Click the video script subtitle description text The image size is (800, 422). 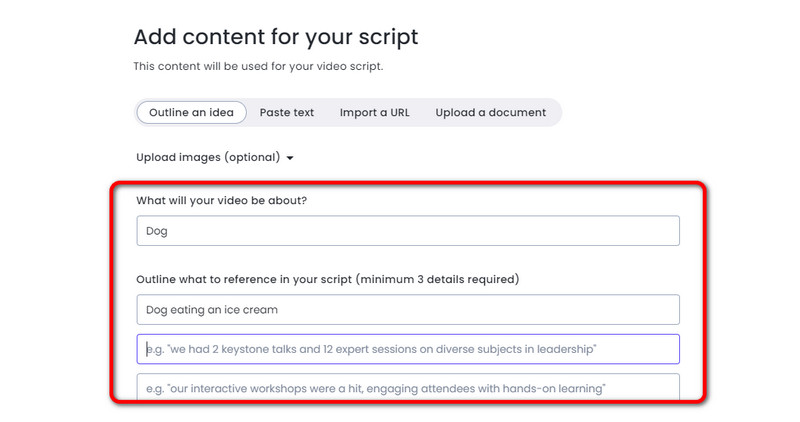click(258, 66)
